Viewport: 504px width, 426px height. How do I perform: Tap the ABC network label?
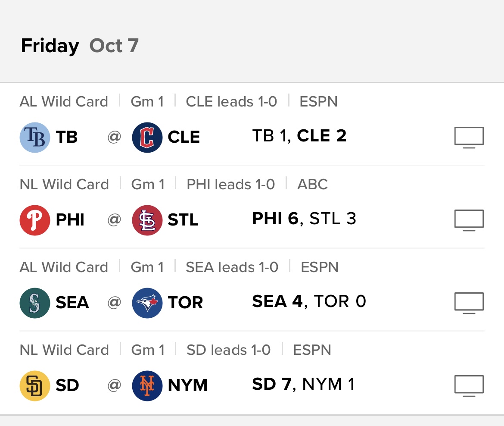click(x=312, y=185)
